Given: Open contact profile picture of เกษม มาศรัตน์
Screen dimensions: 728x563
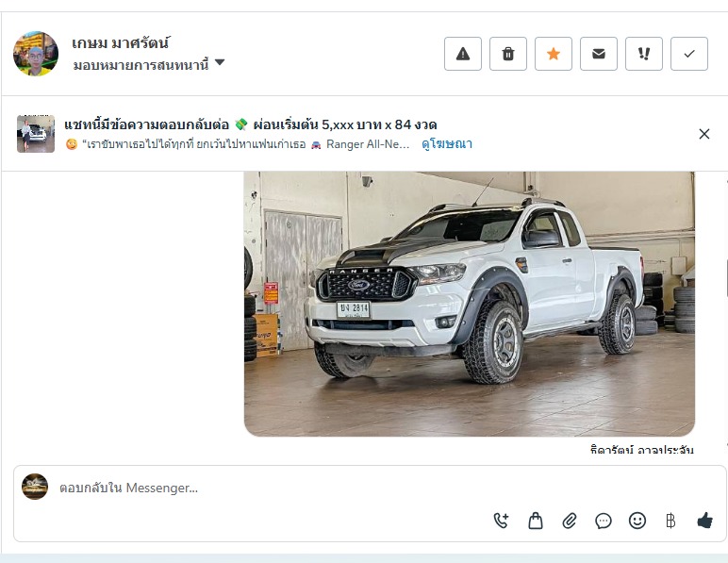Looking at the screenshot, I should (x=36, y=54).
